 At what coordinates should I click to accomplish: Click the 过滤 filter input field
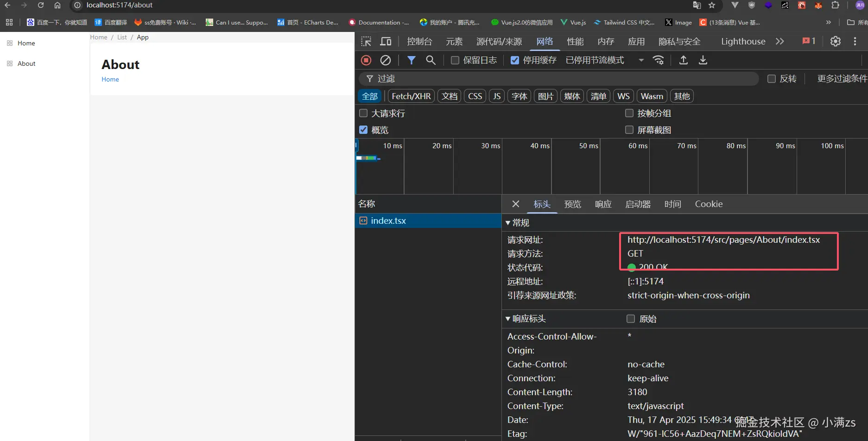(558, 79)
